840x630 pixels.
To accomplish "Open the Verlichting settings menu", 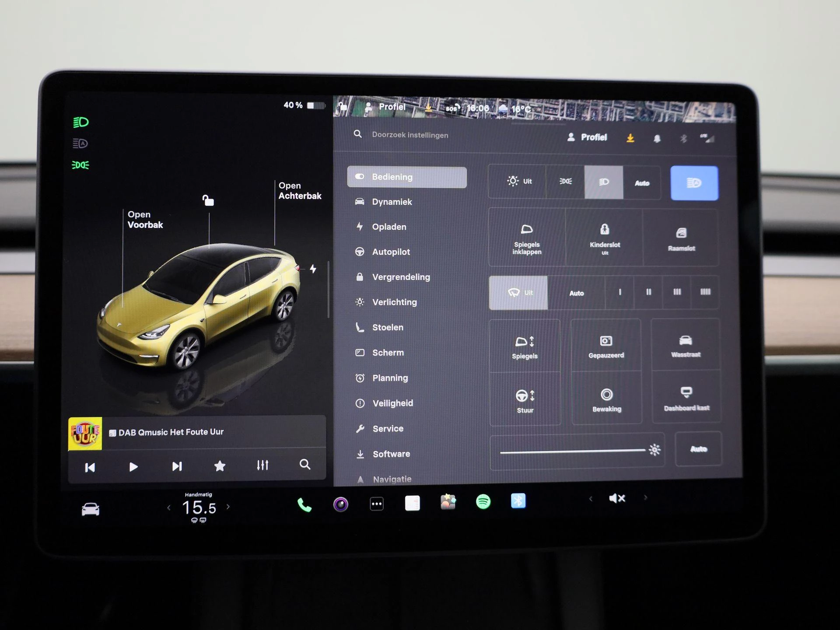I will (394, 302).
